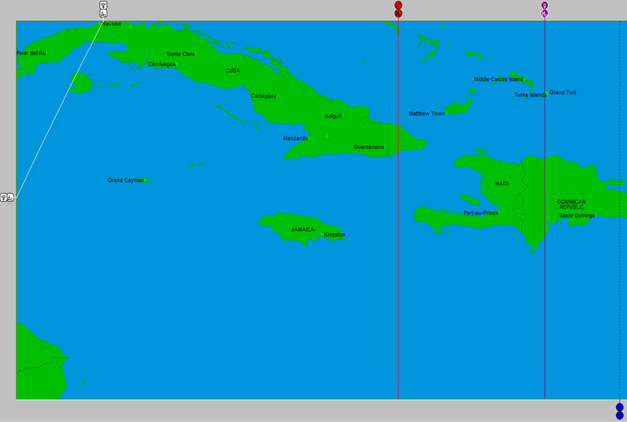Click the upper white marker glyph above Havana

[x=103, y=5]
